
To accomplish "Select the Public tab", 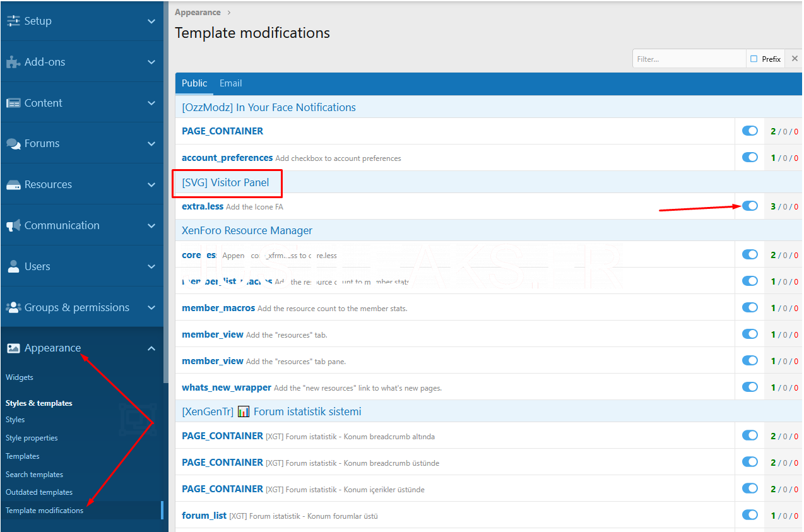I will point(194,83).
